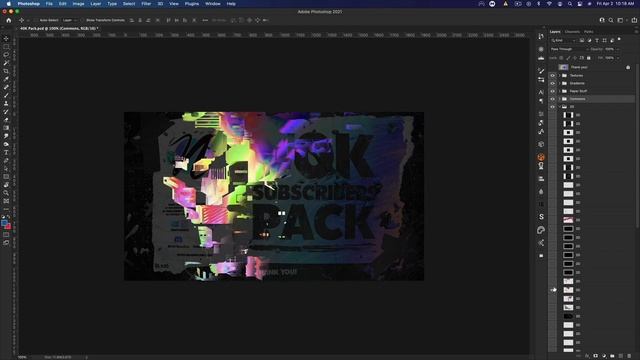Collapse the open layer group
This screenshot has height=360, width=640.
coord(560,107)
